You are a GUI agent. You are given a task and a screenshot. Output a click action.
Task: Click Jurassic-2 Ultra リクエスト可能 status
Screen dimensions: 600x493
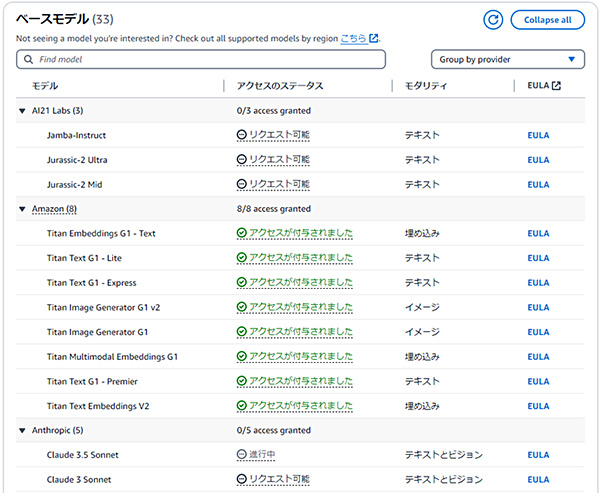pos(273,160)
